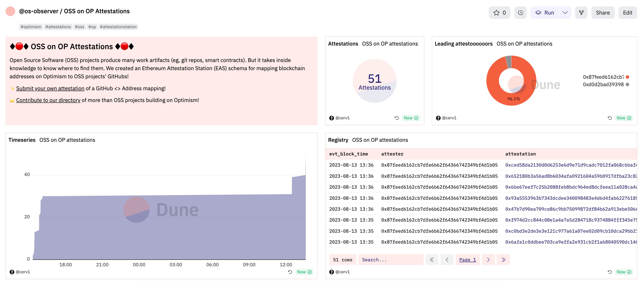Star this dashboard
Screen dimensions: 644x287
click(499, 12)
